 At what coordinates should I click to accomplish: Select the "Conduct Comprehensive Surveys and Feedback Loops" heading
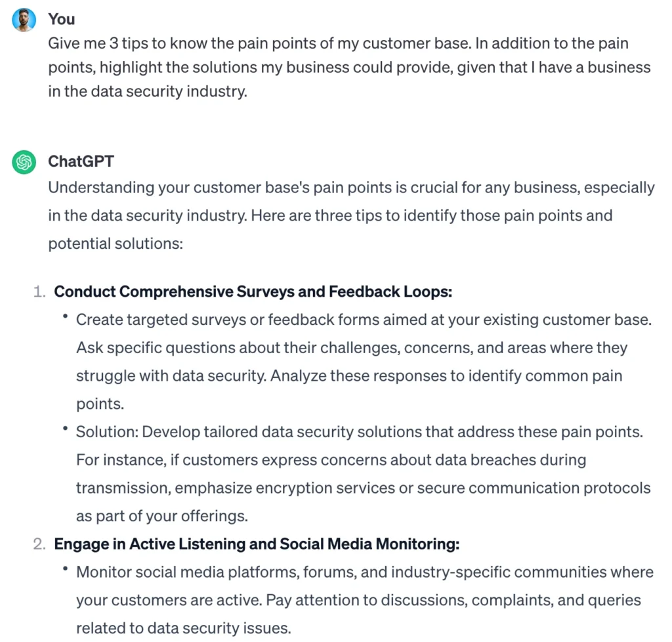(253, 291)
